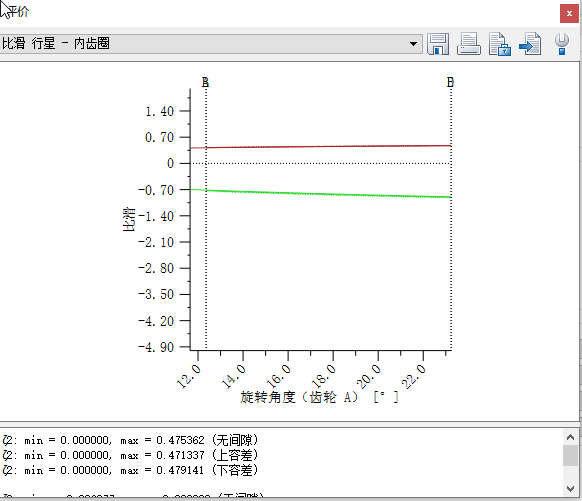Click the red specific sliding curve
Image resolution: width=582 pixels, height=501 pixels.
click(x=321, y=147)
